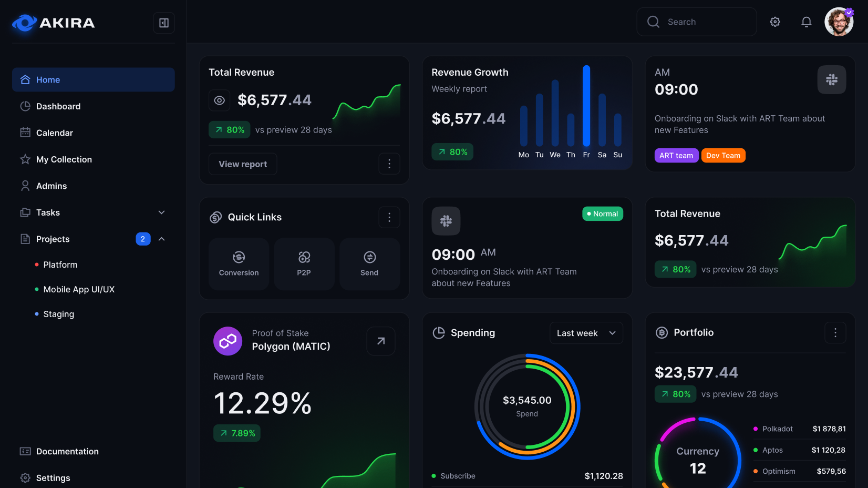Open the Conversion quick link
Viewport: 868px width, 488px height.
(239, 264)
